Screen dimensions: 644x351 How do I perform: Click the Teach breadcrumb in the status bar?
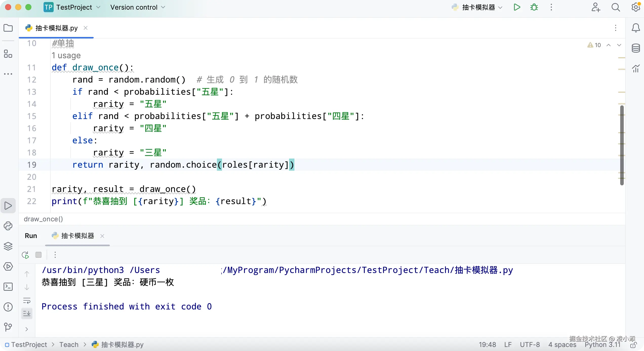69,345
